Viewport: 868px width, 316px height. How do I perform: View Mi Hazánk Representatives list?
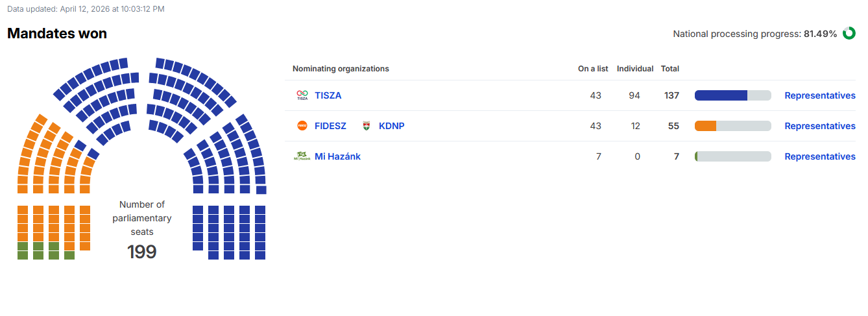click(820, 156)
